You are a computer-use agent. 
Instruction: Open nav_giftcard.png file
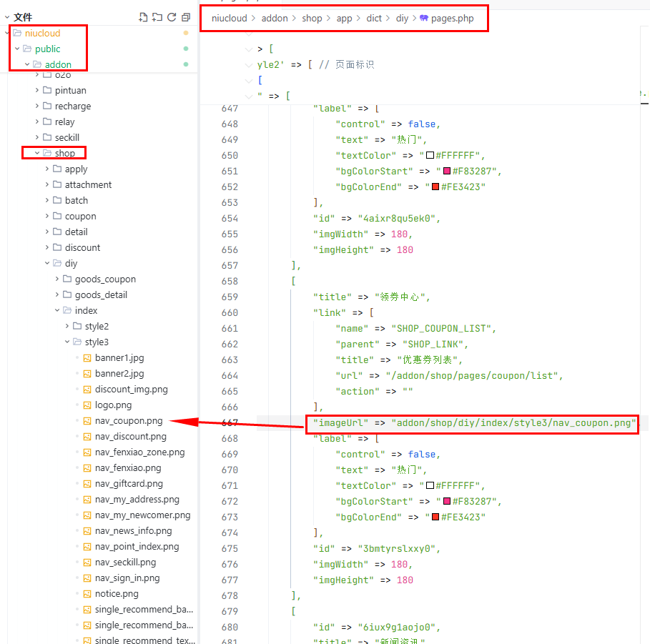tap(129, 484)
